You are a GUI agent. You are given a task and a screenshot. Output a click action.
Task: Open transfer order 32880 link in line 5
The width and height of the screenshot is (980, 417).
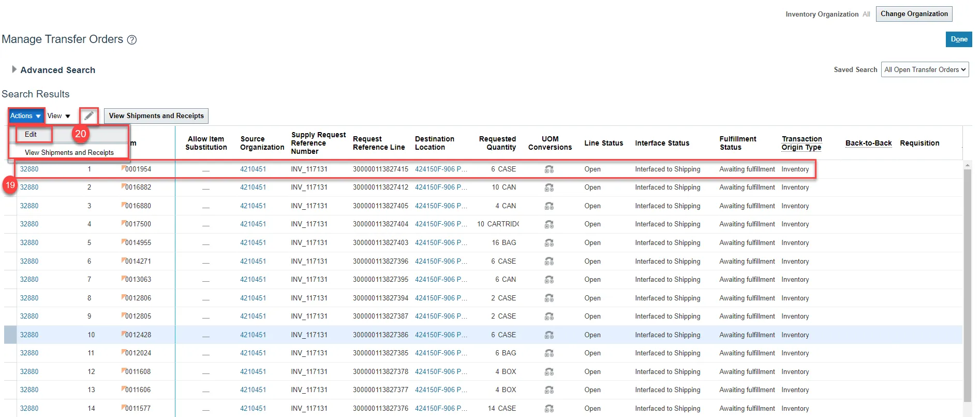[29, 243]
